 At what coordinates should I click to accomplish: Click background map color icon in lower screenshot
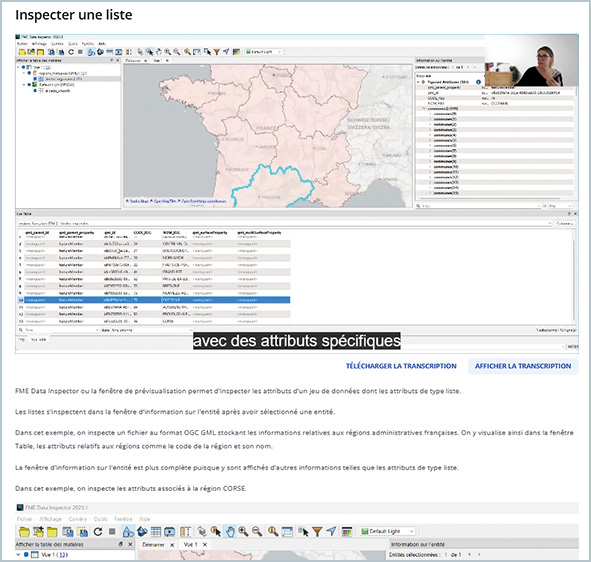(347, 532)
